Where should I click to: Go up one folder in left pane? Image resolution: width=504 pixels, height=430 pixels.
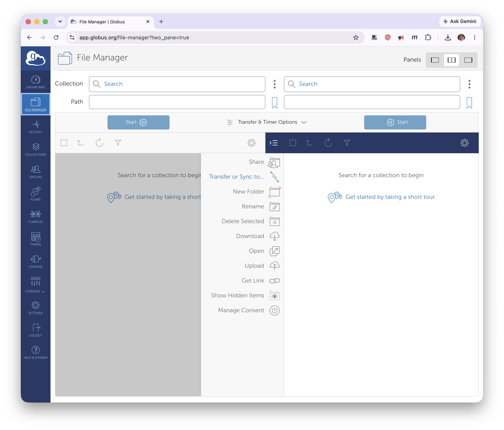[x=80, y=143]
